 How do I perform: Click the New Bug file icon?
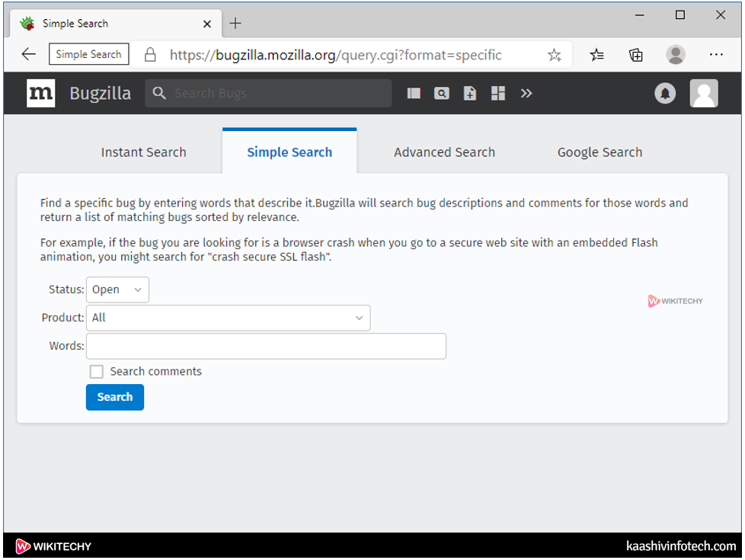pos(470,93)
